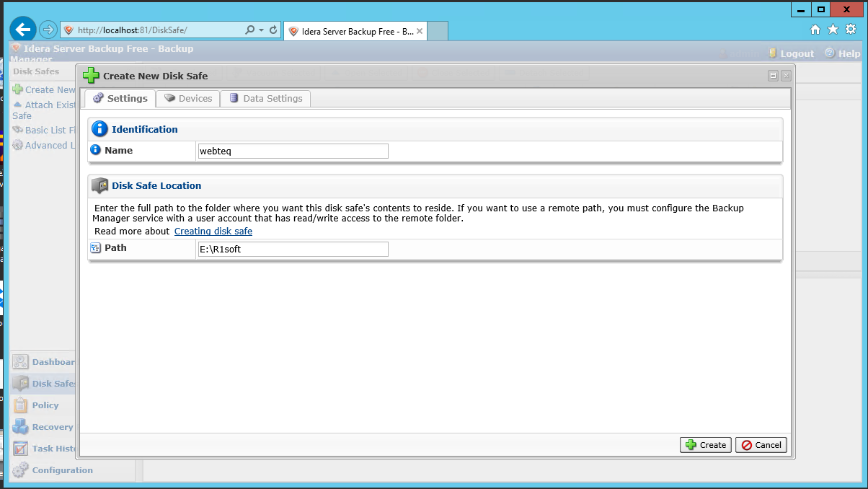Close the Create New Disk Safe dialog
Screen dimensions: 868x489
[785, 76]
